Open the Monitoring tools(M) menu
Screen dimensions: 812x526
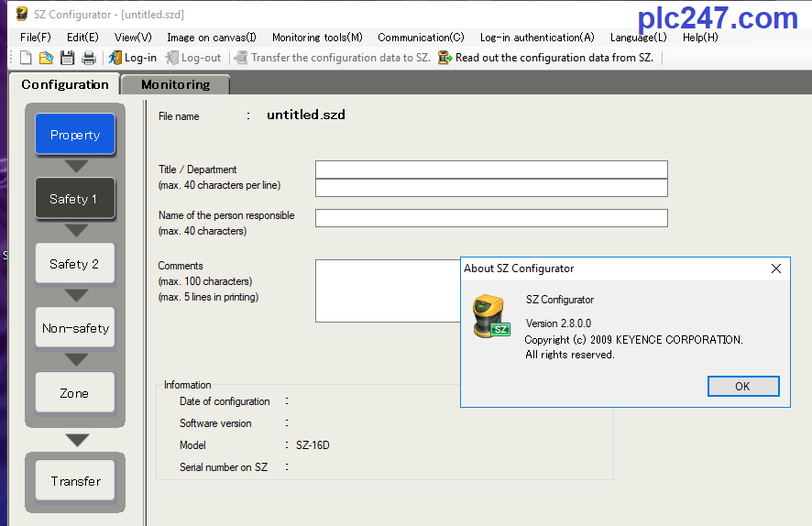[317, 38]
